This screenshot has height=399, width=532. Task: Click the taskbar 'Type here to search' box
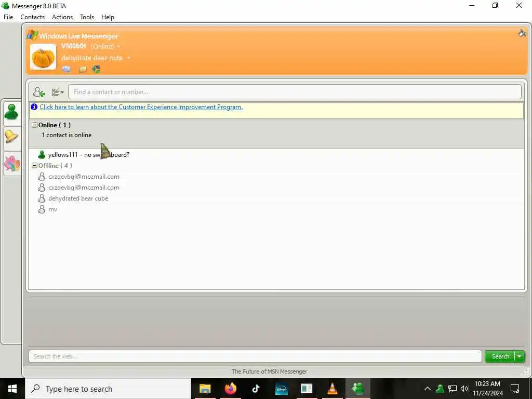click(108, 389)
